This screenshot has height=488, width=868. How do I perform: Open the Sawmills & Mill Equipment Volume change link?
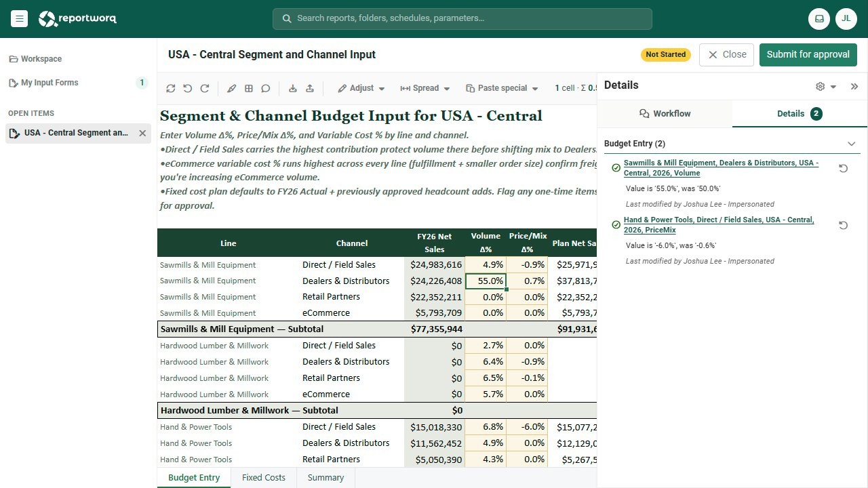[721, 168]
